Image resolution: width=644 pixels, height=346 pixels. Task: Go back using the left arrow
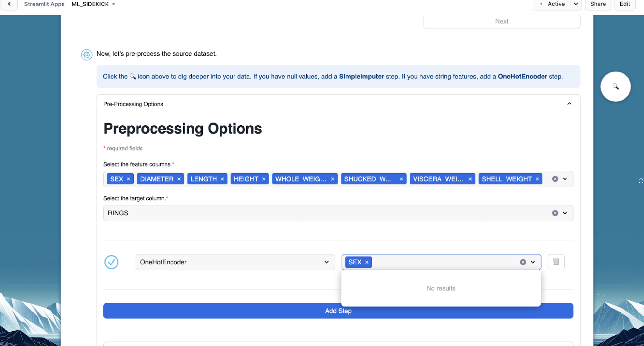tap(9, 4)
